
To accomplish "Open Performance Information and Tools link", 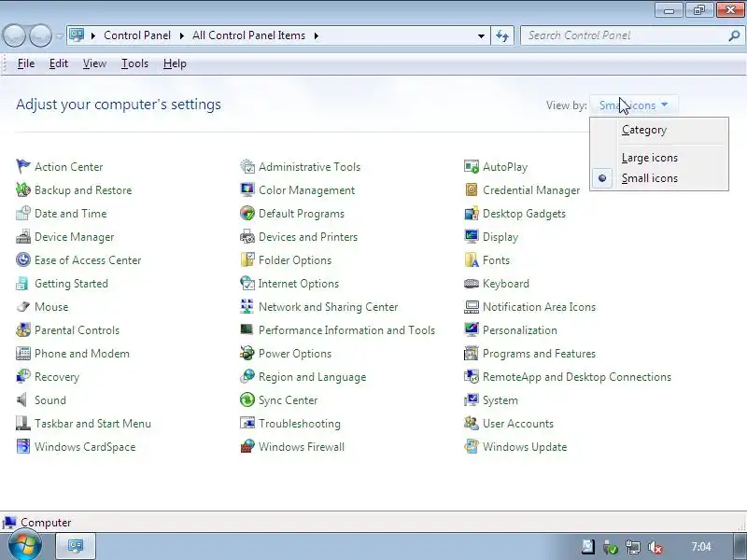I will [346, 330].
